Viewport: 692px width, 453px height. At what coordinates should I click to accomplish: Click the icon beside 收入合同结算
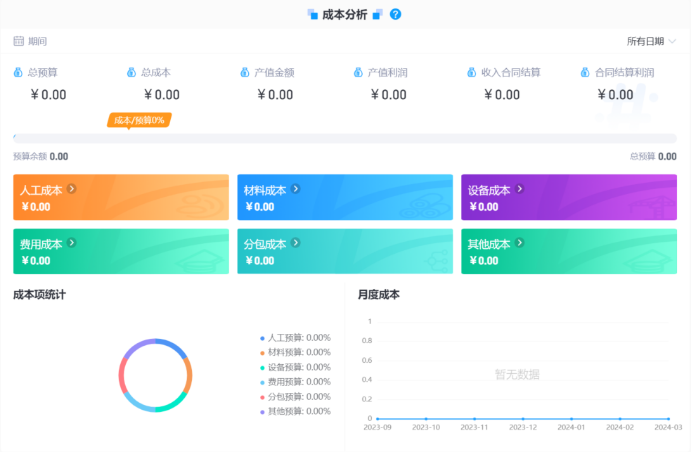pos(472,72)
